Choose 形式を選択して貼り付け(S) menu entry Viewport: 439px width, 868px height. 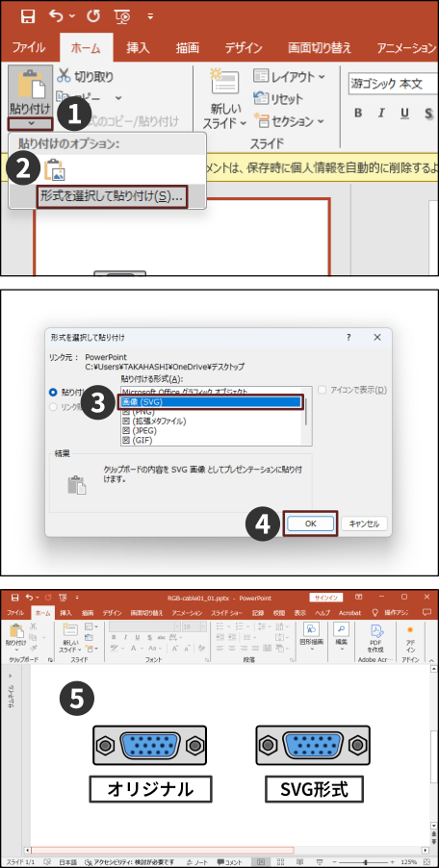[113, 196]
